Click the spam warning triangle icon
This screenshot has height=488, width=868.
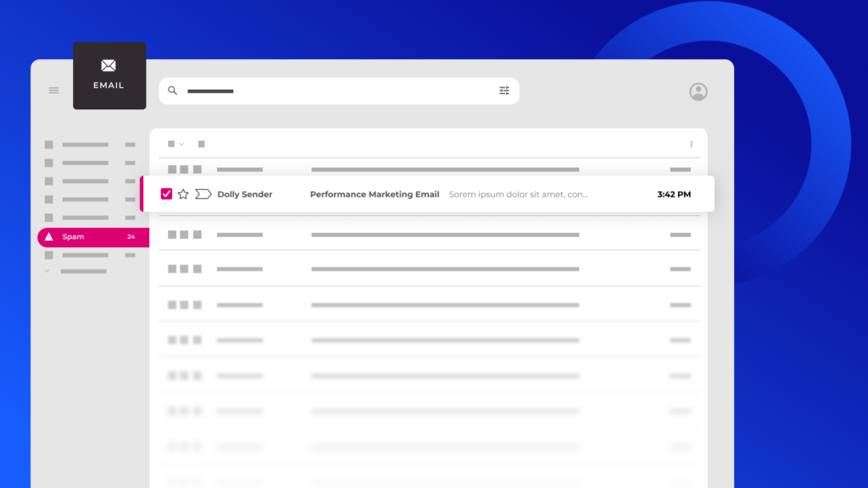point(49,236)
